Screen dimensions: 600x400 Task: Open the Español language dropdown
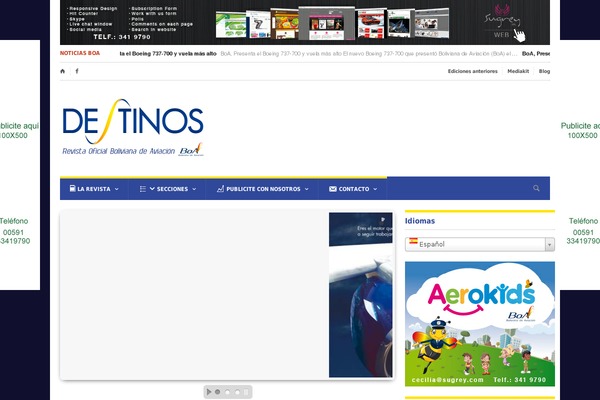coord(480,244)
